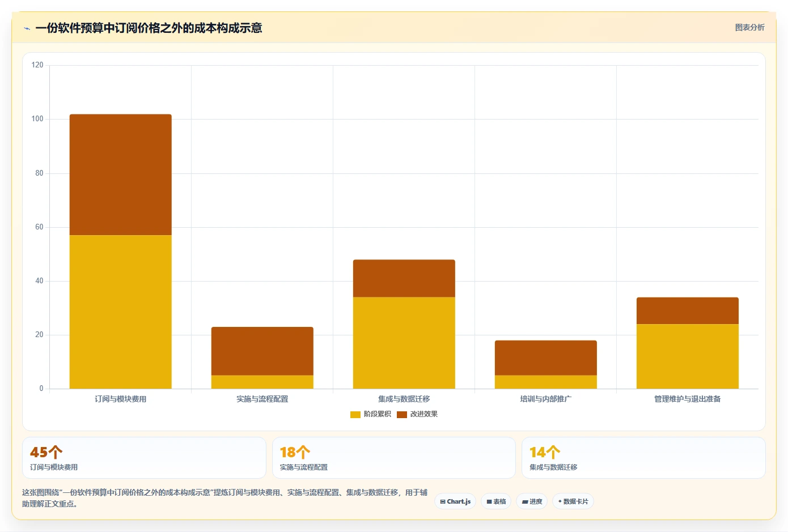Click the y-axis value 80
The image size is (788, 532).
(x=39, y=173)
